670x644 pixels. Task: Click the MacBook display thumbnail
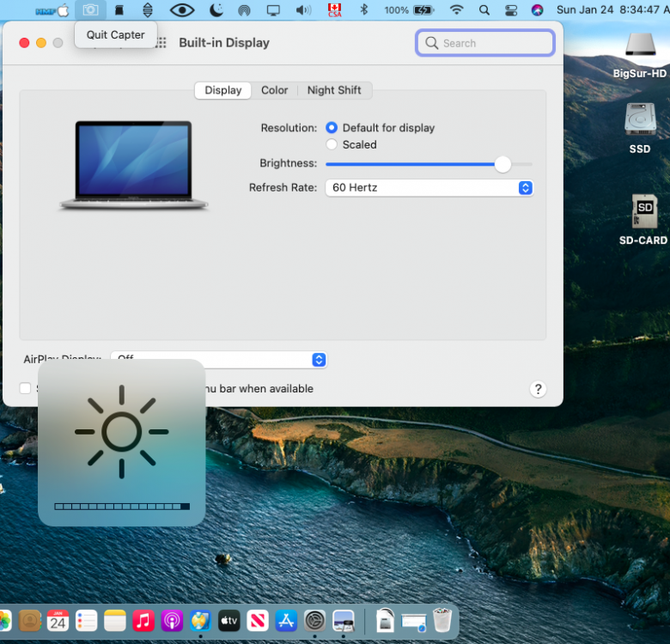coord(134,165)
